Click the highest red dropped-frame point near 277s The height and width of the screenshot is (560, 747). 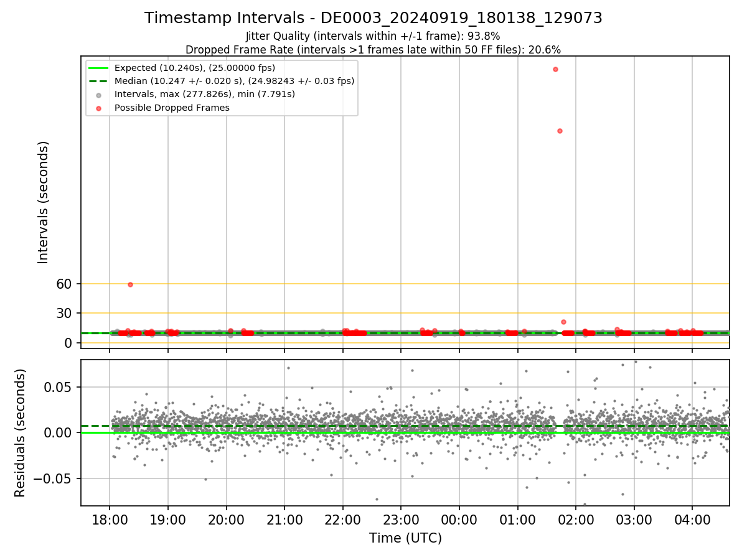click(555, 69)
